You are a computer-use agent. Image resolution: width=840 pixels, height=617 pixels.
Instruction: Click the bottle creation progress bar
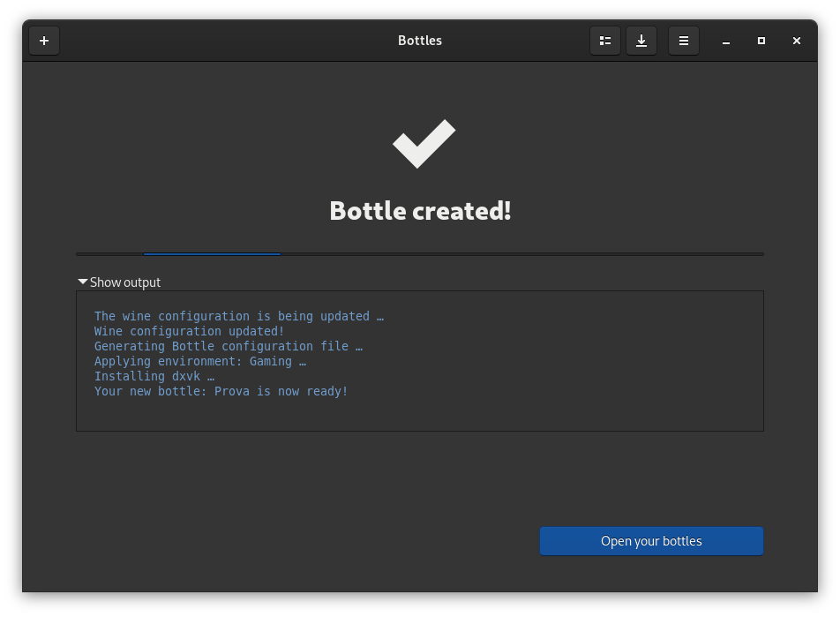[x=420, y=253]
